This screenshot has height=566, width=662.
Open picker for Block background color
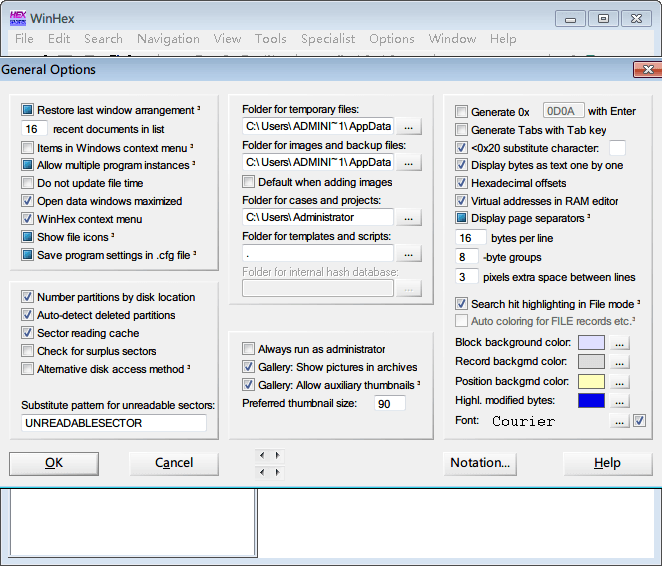tap(621, 343)
